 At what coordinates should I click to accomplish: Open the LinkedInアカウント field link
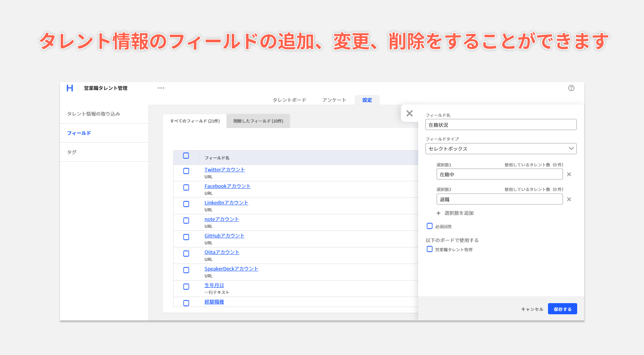click(x=226, y=202)
